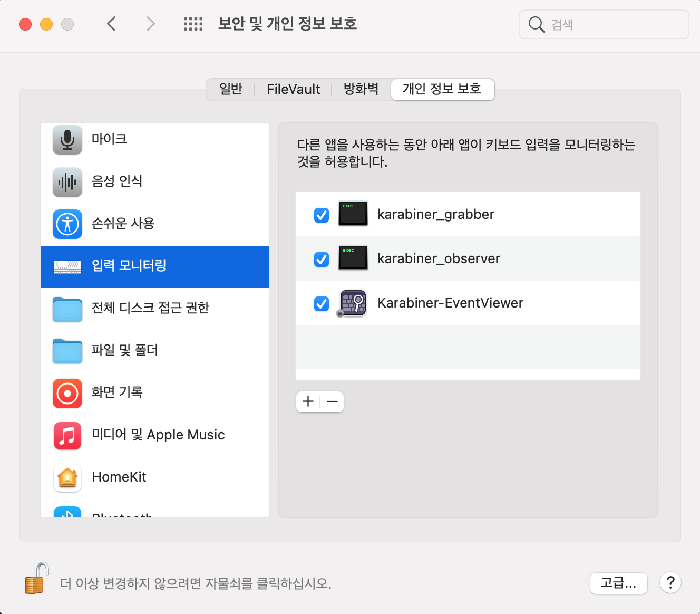Image resolution: width=700 pixels, height=614 pixels.
Task: Click the search field in the toolbar
Action: coord(603,24)
